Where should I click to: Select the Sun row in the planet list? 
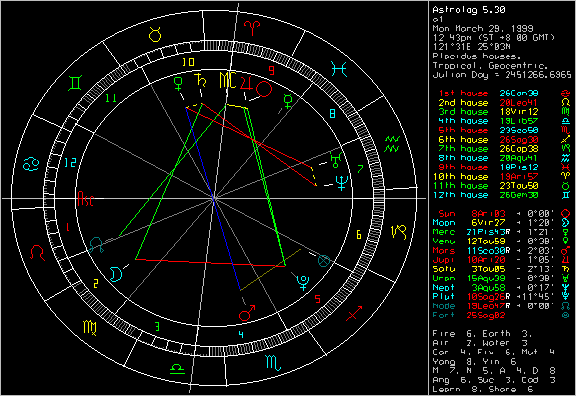504,213
